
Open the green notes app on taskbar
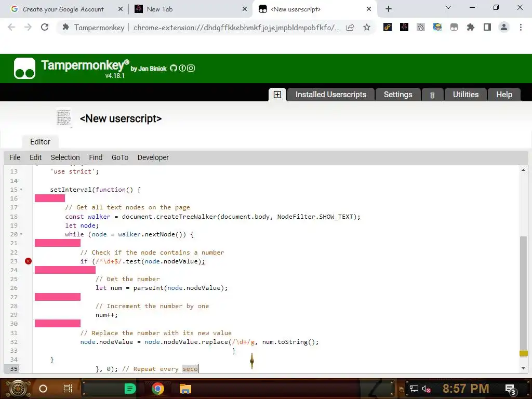coord(130,389)
